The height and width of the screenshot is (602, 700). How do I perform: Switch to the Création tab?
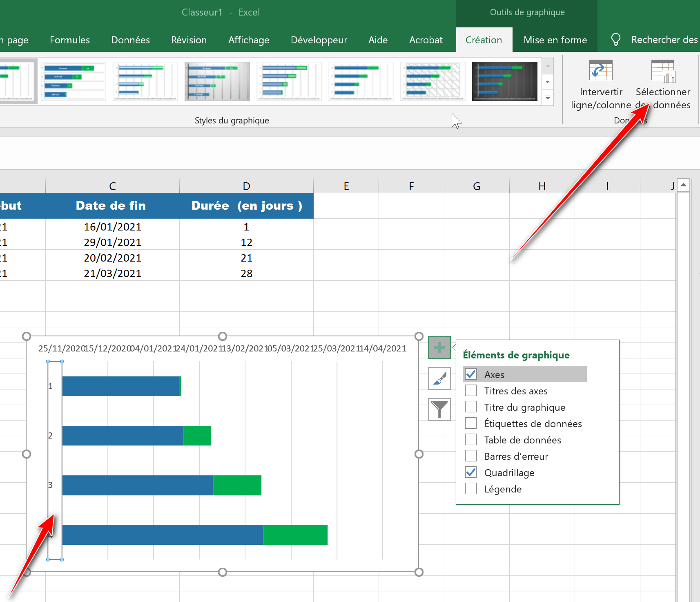tap(484, 40)
